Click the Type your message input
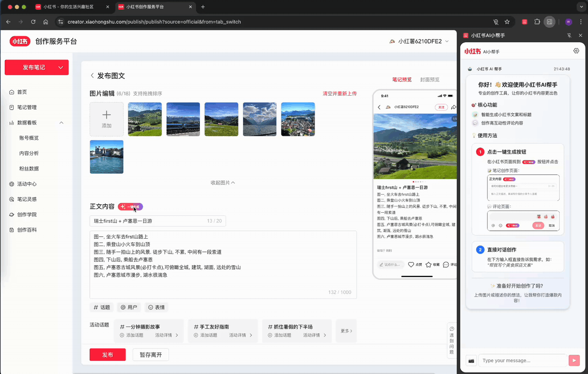Image resolution: width=588 pixels, height=374 pixels. point(523,360)
